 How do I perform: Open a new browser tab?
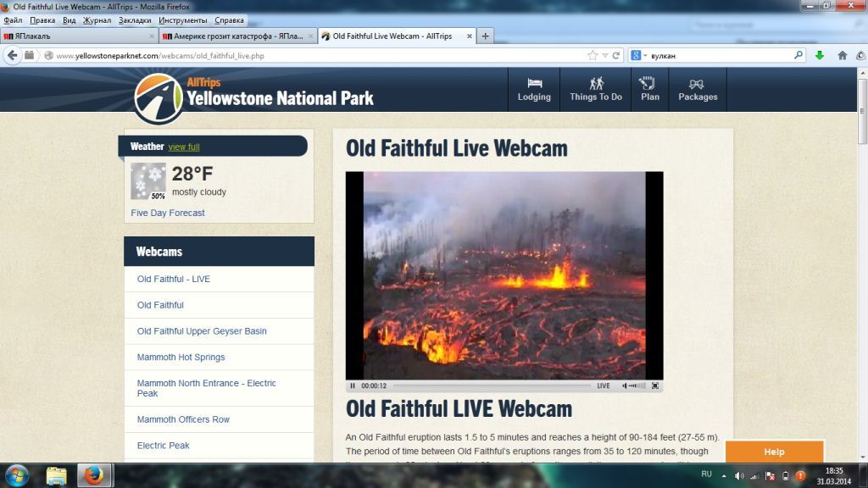[x=486, y=36]
